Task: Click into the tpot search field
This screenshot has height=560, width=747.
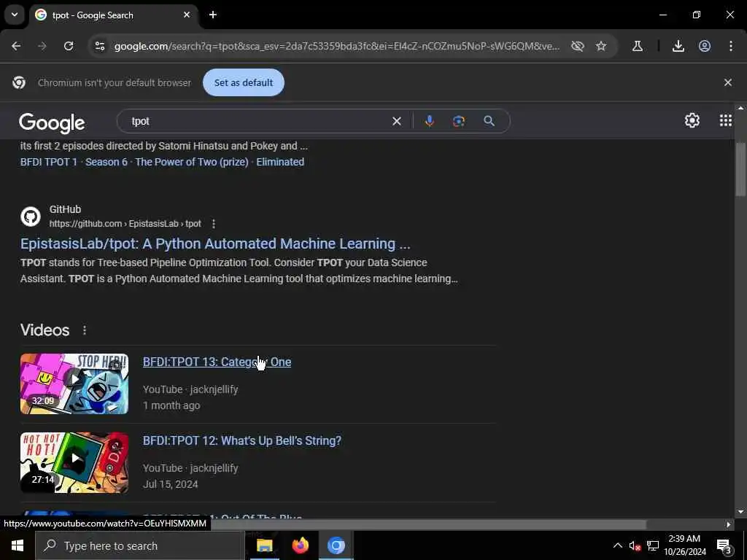Action: [x=258, y=121]
